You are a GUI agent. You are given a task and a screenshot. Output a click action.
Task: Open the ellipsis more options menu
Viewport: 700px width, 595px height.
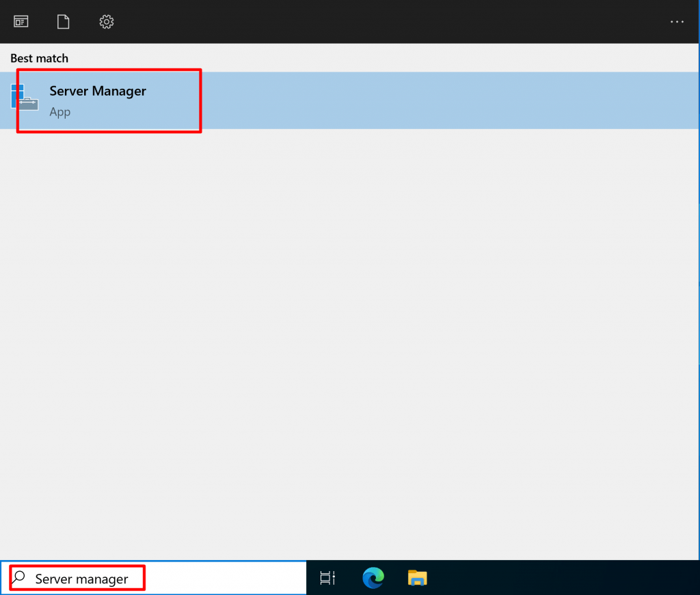pos(677,22)
